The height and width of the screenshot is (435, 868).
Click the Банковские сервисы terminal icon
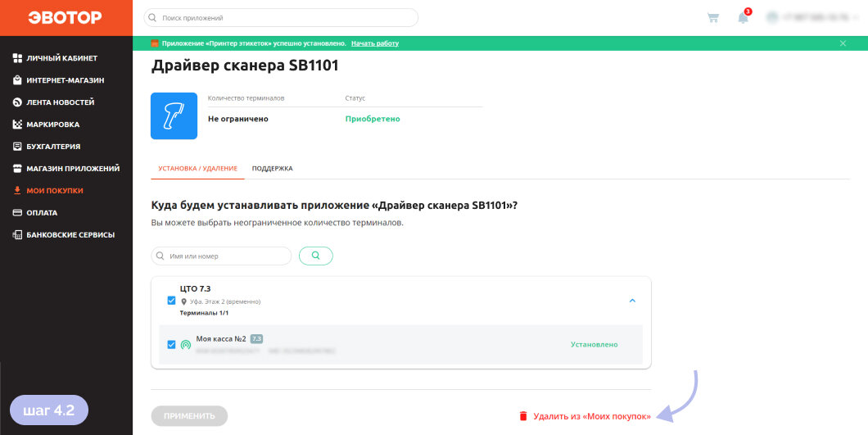click(x=17, y=235)
